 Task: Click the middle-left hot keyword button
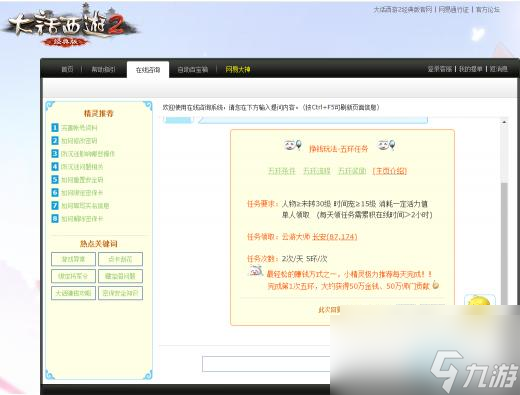click(x=73, y=276)
